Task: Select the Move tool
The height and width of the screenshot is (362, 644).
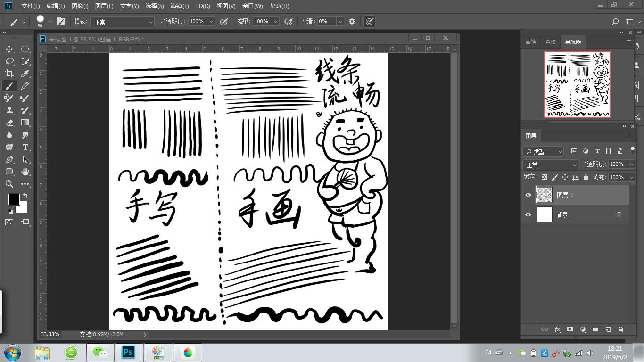Action: click(x=9, y=49)
